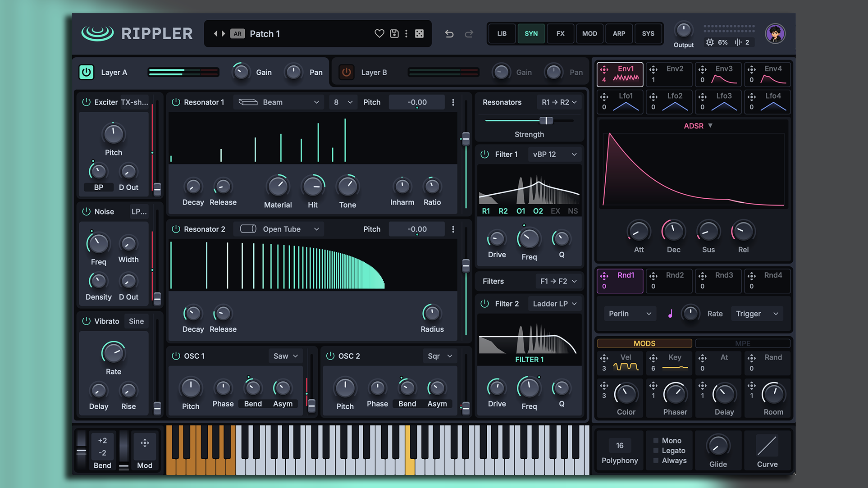The height and width of the screenshot is (488, 868).
Task: Open Resonator 1 three-dot options menu
Action: (x=453, y=102)
